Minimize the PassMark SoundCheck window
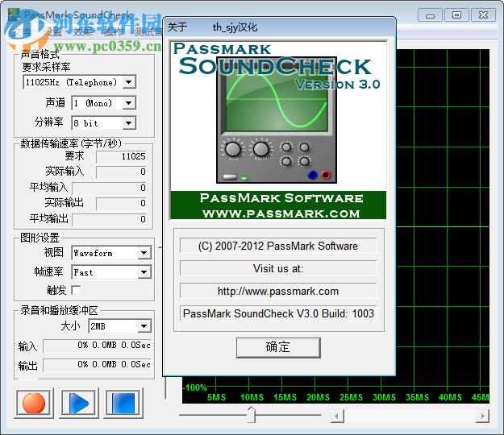 click(430, 14)
